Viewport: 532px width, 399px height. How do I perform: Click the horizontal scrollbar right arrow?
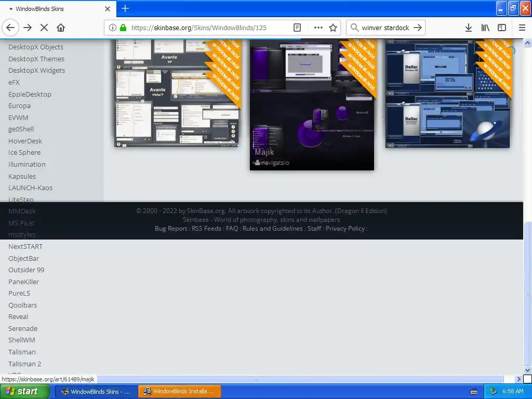[x=518, y=379]
